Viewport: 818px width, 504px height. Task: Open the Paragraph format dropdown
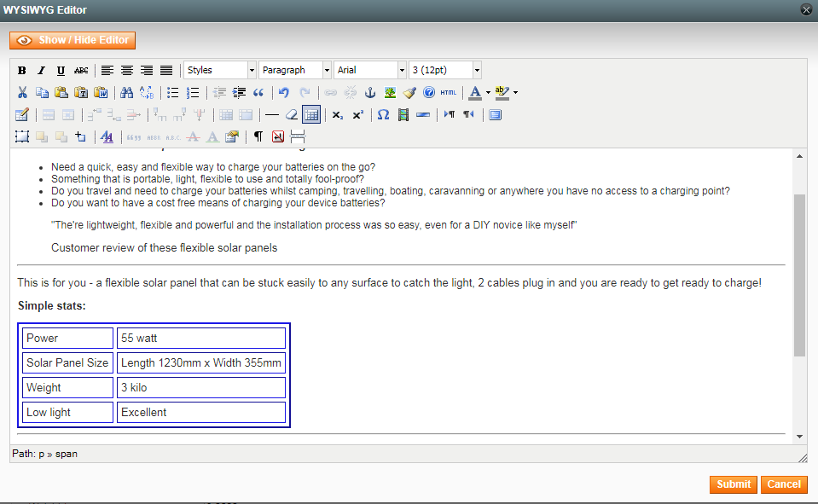(294, 71)
